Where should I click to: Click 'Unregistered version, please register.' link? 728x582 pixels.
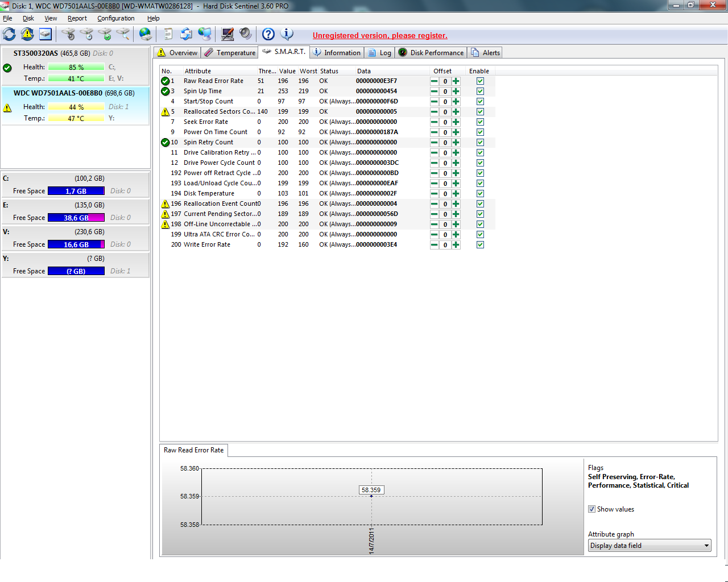pos(380,35)
